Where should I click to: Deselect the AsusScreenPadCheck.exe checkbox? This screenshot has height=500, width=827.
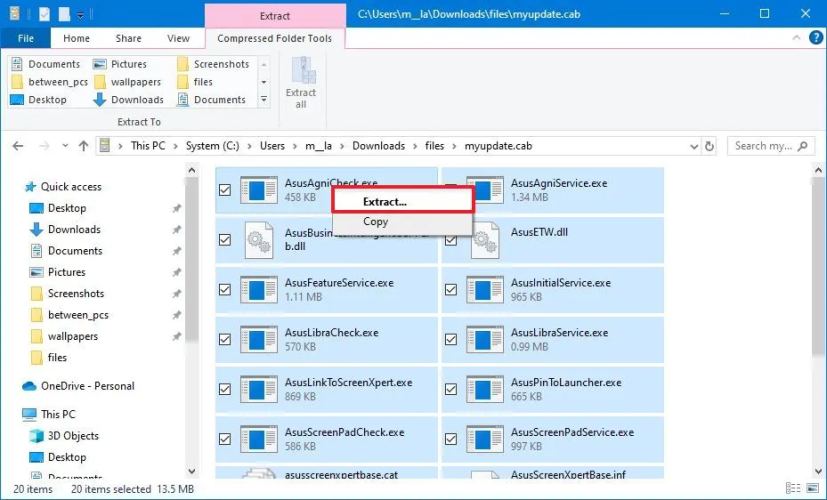click(x=225, y=439)
